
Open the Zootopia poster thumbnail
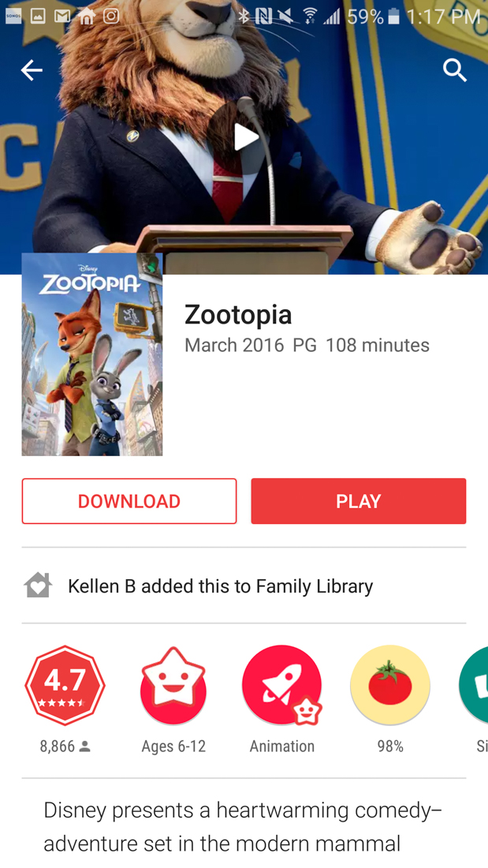tap(92, 354)
